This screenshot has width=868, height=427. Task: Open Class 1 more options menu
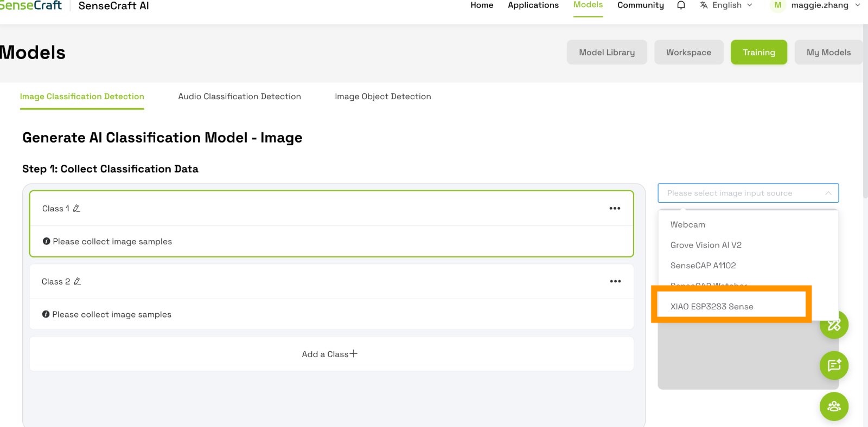615,209
